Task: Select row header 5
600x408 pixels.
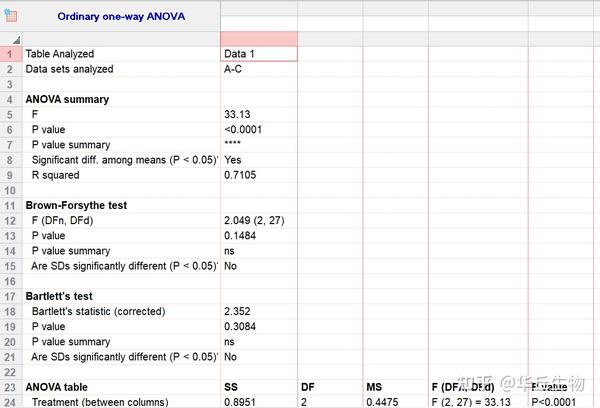Action: coord(10,114)
